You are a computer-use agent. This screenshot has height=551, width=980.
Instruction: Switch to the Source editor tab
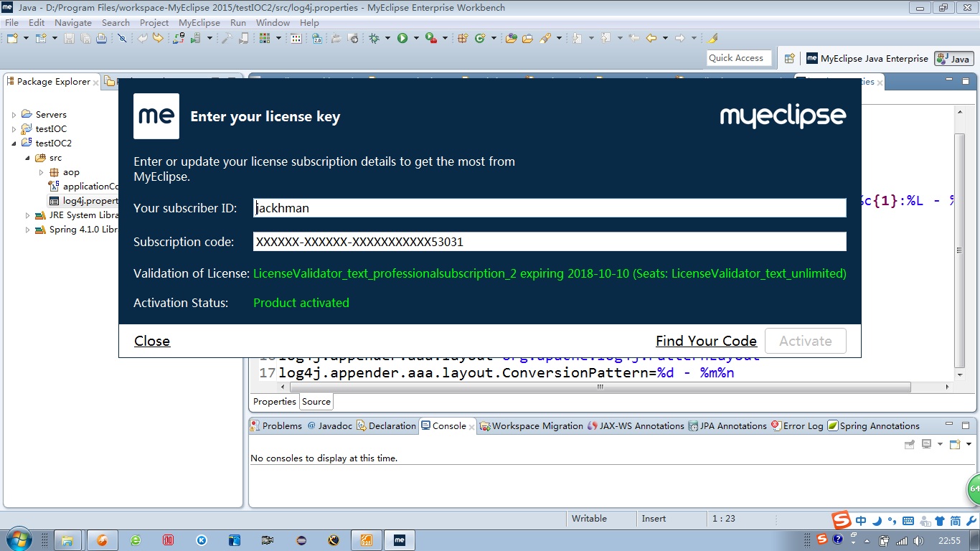tap(316, 402)
